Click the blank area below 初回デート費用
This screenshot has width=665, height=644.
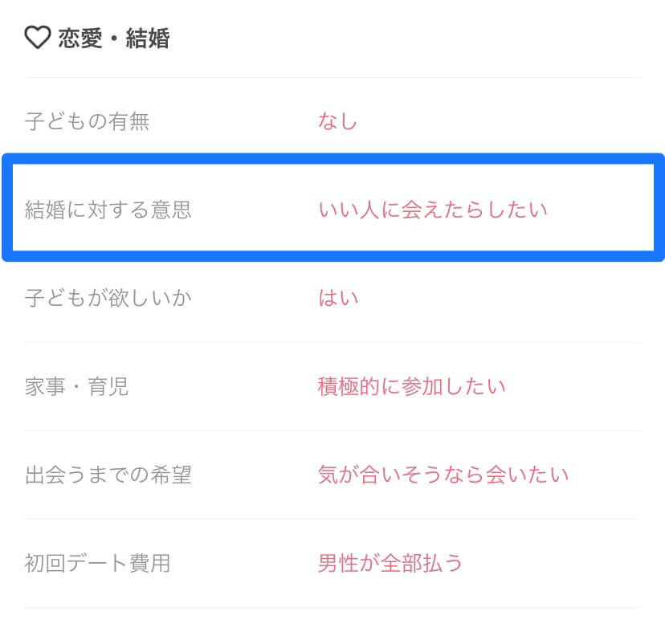coord(333,626)
